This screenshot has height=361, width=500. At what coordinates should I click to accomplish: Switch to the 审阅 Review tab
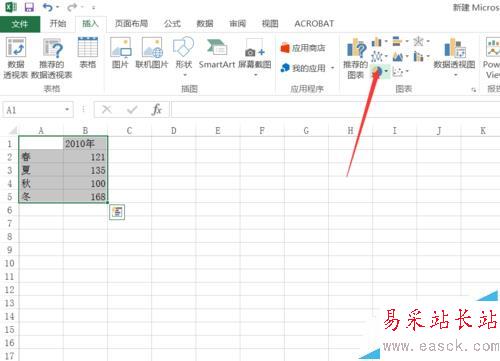237,24
